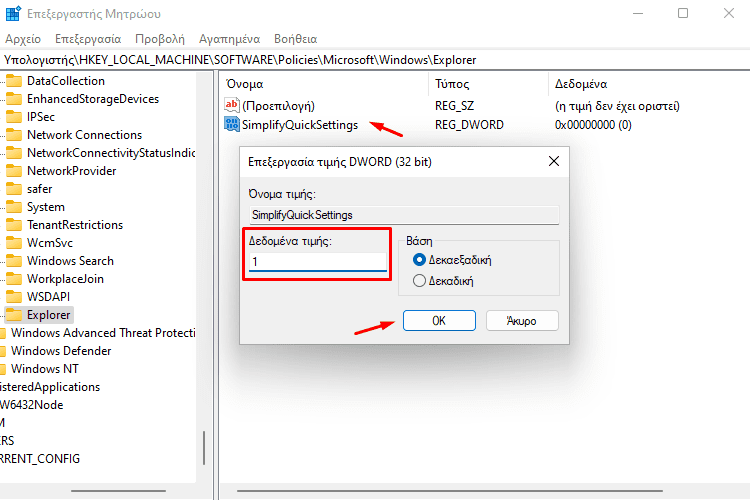Maximize the Registry Editor window
Screen dimensions: 750x500
pyautogui.click(x=683, y=13)
